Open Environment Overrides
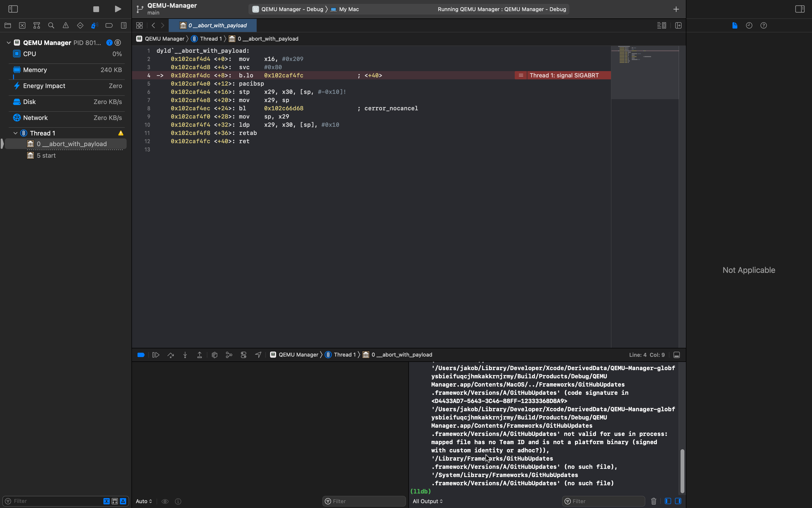The image size is (812, 508). pos(244,355)
